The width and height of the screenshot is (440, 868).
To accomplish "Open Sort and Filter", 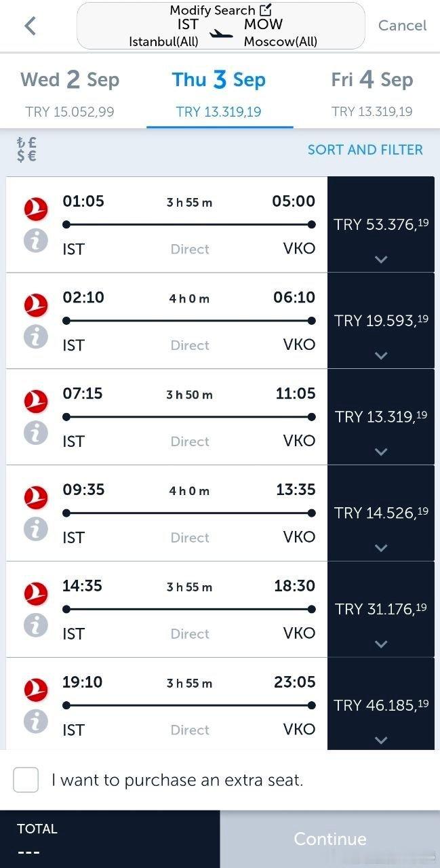I will click(x=365, y=150).
